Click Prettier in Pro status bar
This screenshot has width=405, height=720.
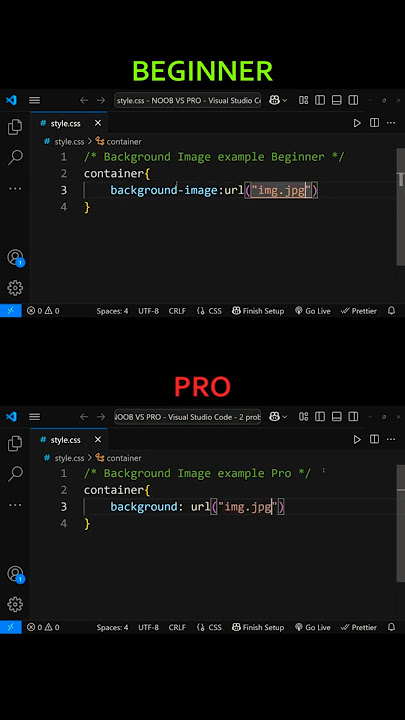(x=359, y=627)
